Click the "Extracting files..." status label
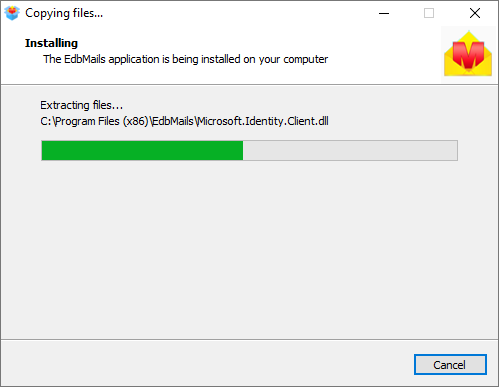The width and height of the screenshot is (499, 387). [x=82, y=105]
